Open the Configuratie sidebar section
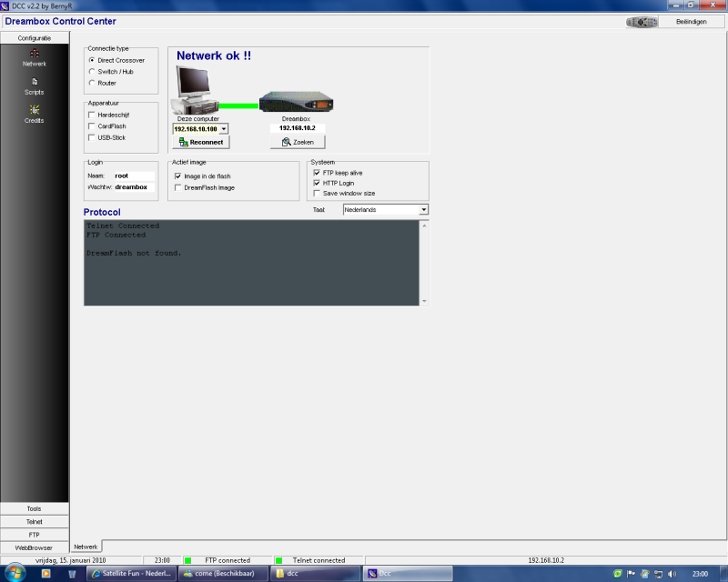This screenshot has width=728, height=582. (x=35, y=38)
